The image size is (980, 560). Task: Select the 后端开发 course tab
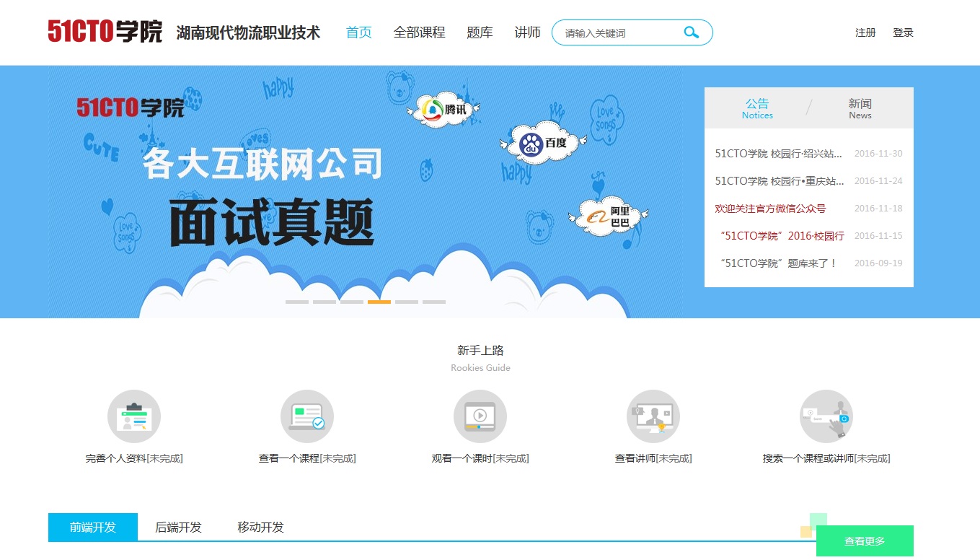click(x=179, y=527)
